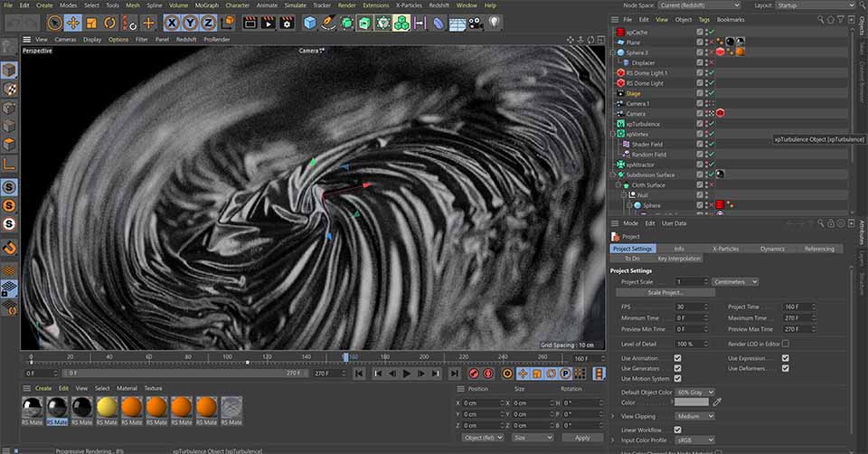The height and width of the screenshot is (454, 868).
Task: Jump to the end of the animation
Action: tap(454, 374)
